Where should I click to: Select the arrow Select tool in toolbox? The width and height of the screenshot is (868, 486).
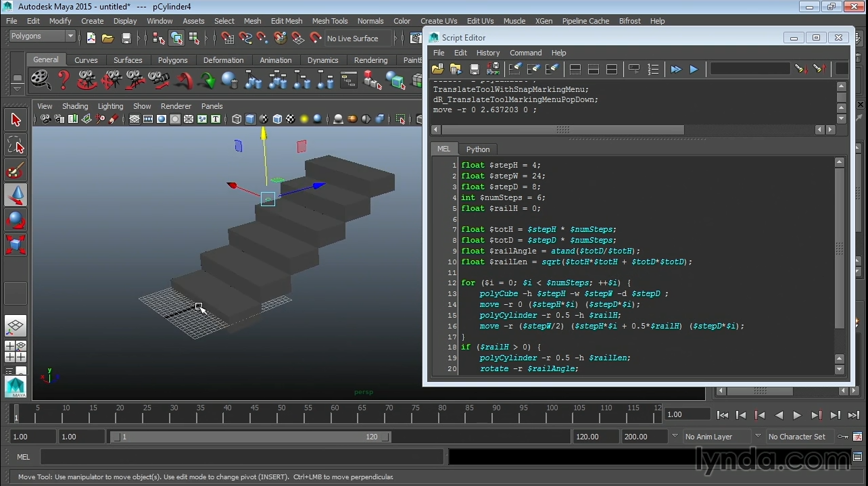(x=16, y=120)
